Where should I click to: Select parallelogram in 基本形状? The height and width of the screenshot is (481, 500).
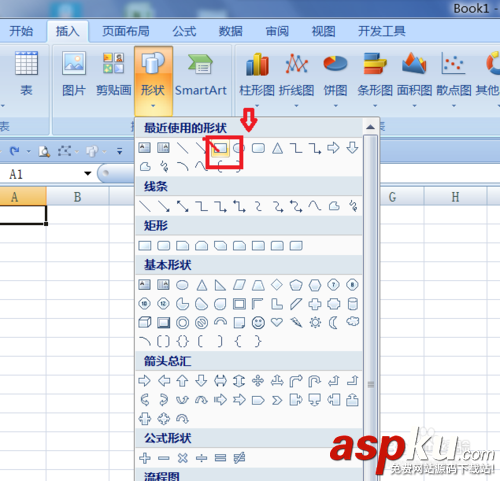coord(239,285)
